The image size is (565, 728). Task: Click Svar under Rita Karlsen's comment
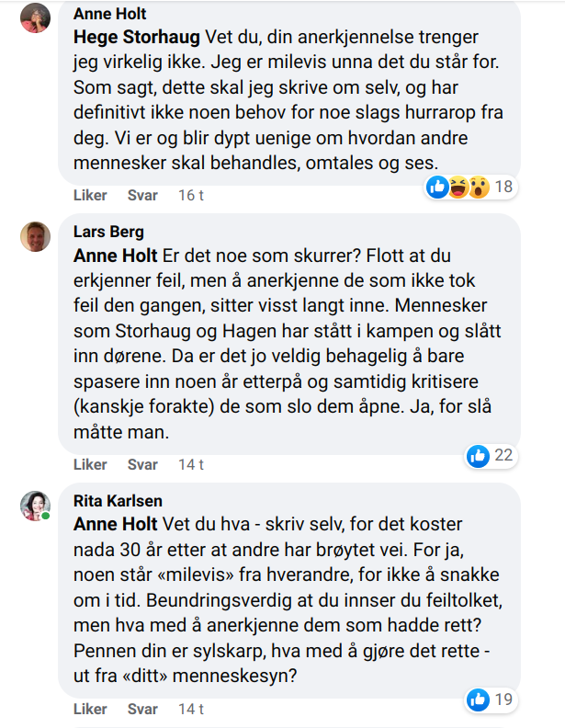pyautogui.click(x=142, y=709)
